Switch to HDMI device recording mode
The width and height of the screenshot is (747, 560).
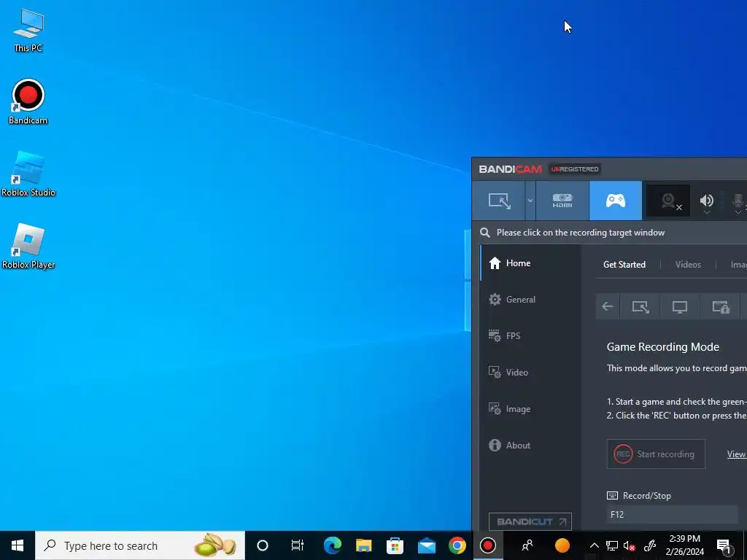(562, 201)
